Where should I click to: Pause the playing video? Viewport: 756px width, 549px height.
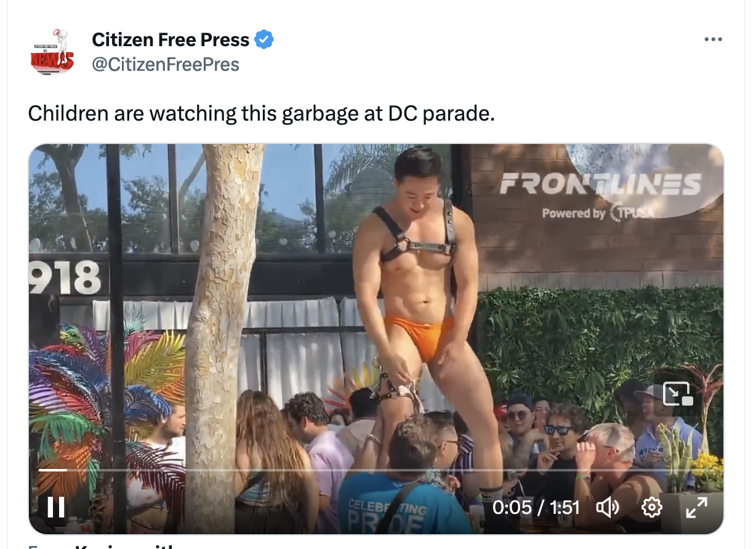[x=56, y=507]
